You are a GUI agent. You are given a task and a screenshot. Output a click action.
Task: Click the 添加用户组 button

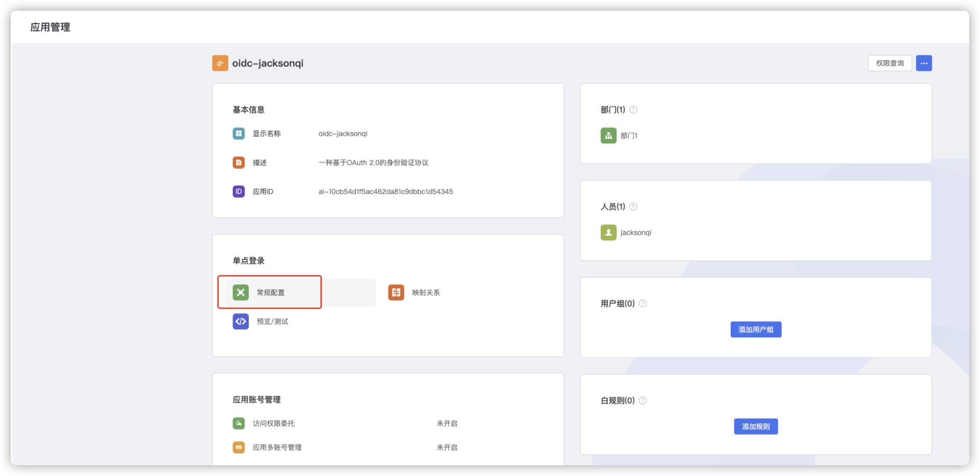755,329
